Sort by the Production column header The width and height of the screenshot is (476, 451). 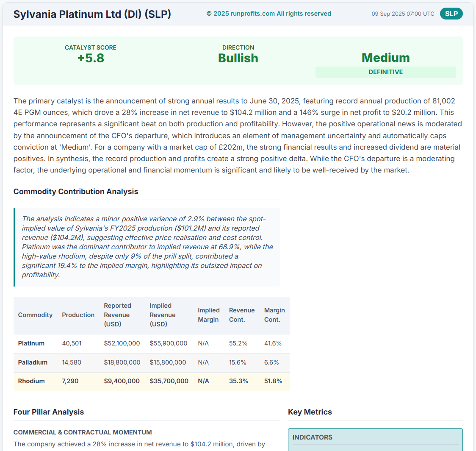coord(78,315)
